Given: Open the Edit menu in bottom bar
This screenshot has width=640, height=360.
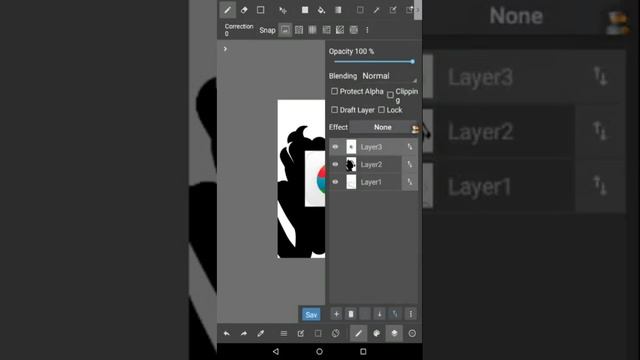Looking at the screenshot, I should coord(301,333).
